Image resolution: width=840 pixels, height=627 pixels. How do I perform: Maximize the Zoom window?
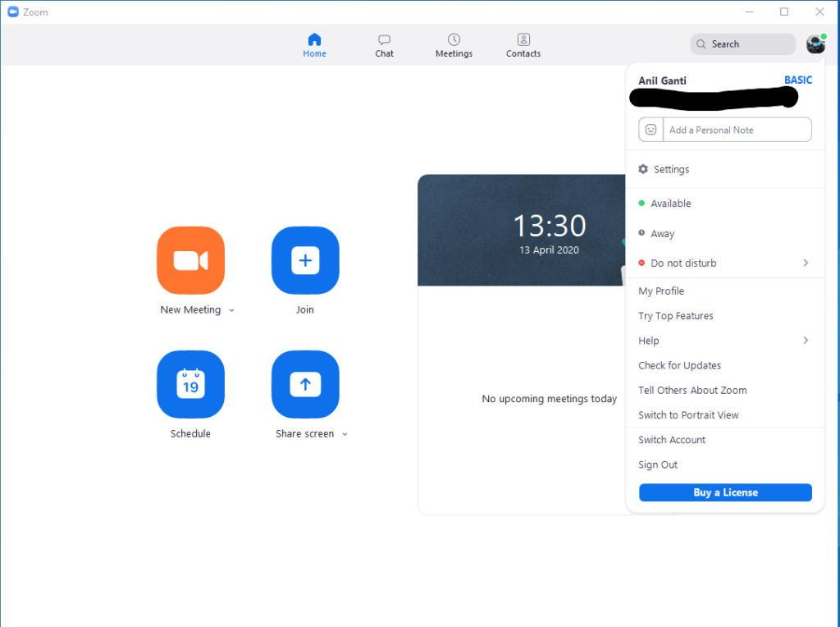(784, 11)
